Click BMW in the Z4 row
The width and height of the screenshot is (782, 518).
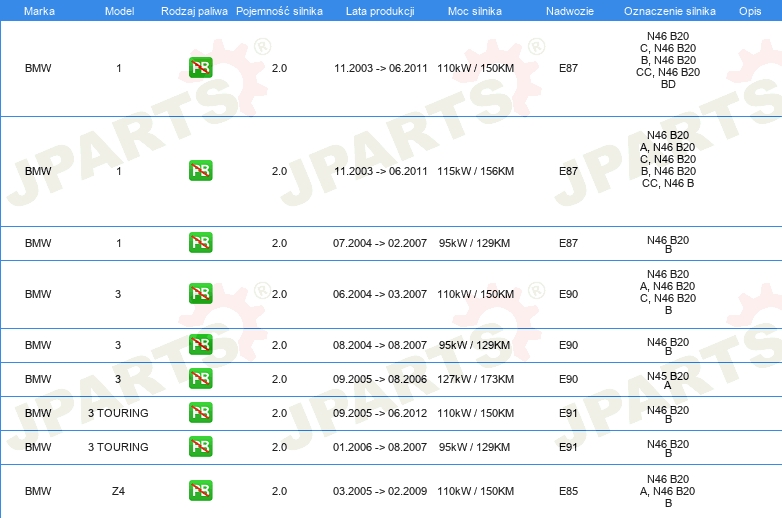tap(38, 491)
